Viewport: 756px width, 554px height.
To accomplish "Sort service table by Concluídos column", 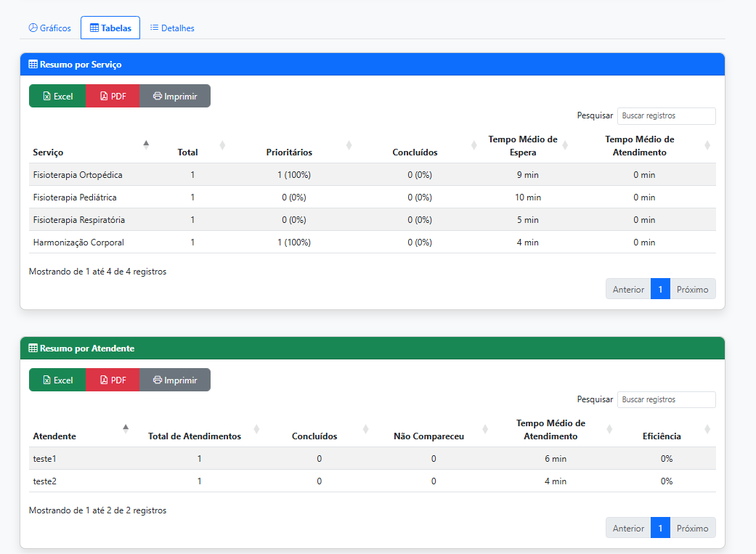I will [x=415, y=152].
